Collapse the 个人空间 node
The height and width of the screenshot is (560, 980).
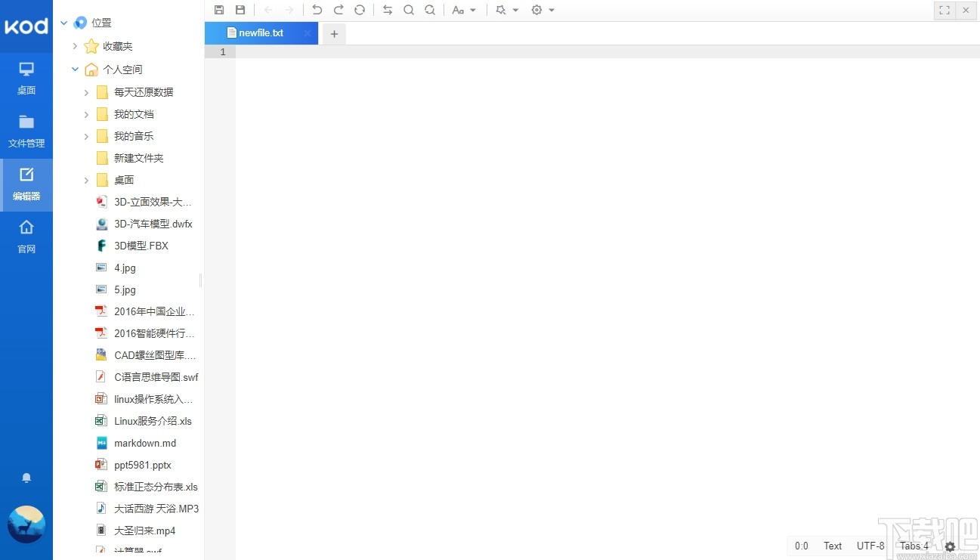(x=75, y=70)
